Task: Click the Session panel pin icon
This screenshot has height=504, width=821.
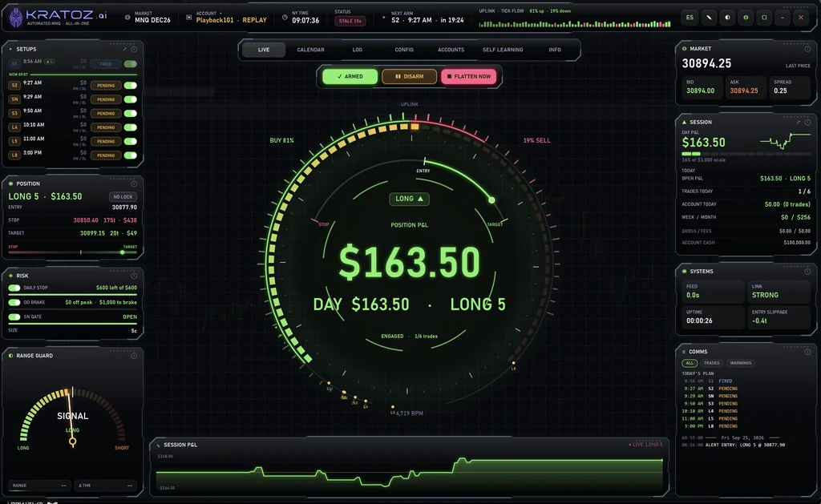Action: pos(798,123)
